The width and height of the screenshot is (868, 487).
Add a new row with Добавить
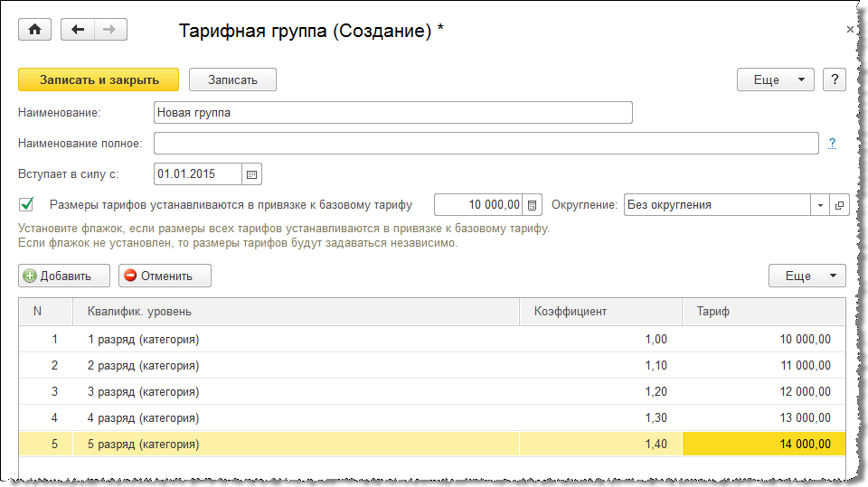coord(64,276)
